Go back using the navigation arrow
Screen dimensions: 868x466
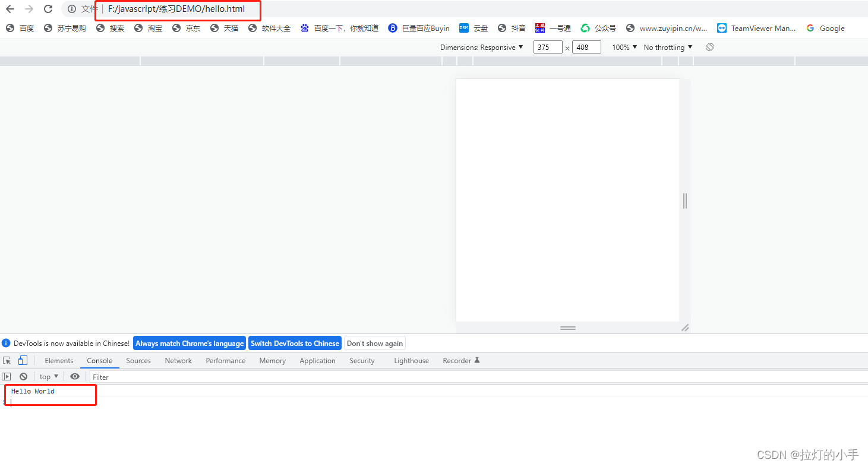(10, 9)
